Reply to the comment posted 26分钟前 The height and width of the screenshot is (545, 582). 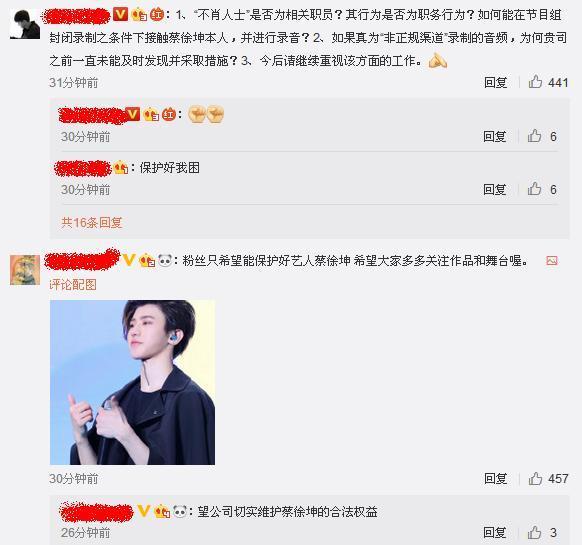point(494,532)
